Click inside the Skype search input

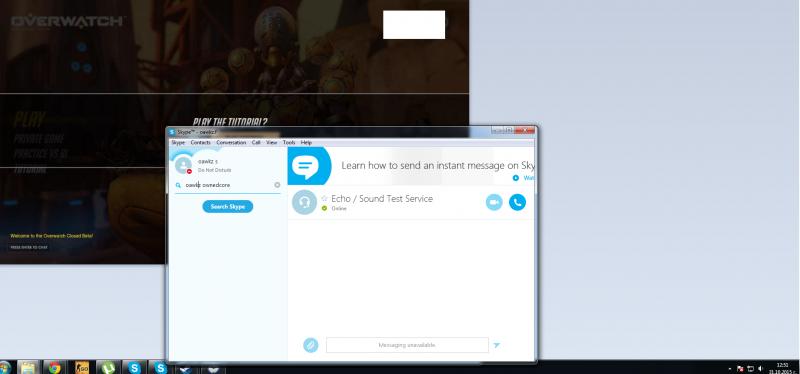(x=228, y=185)
